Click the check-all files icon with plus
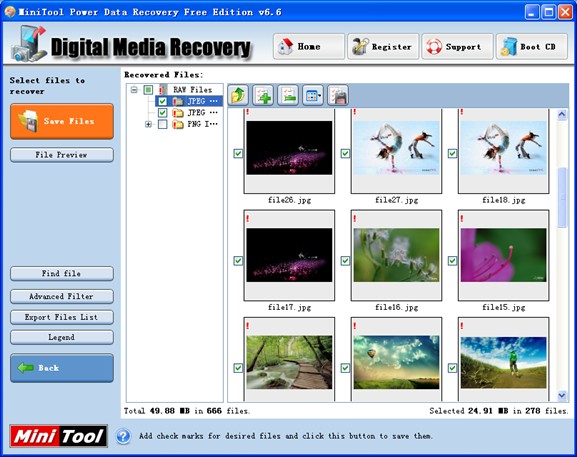577x457 pixels. point(263,96)
